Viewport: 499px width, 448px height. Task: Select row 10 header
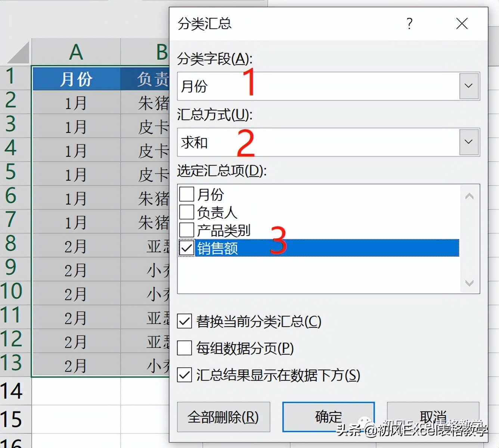(15, 293)
